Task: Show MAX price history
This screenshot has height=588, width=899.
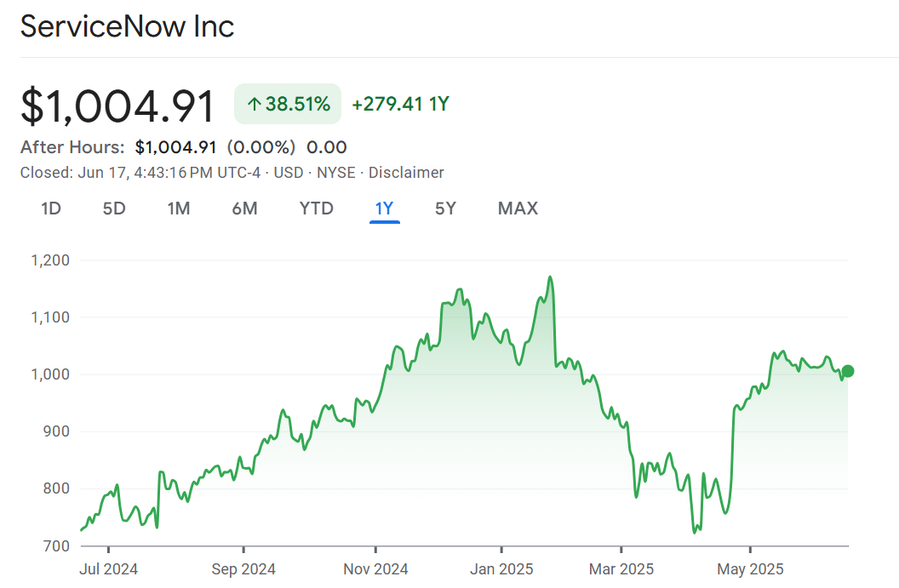Action: [518, 208]
